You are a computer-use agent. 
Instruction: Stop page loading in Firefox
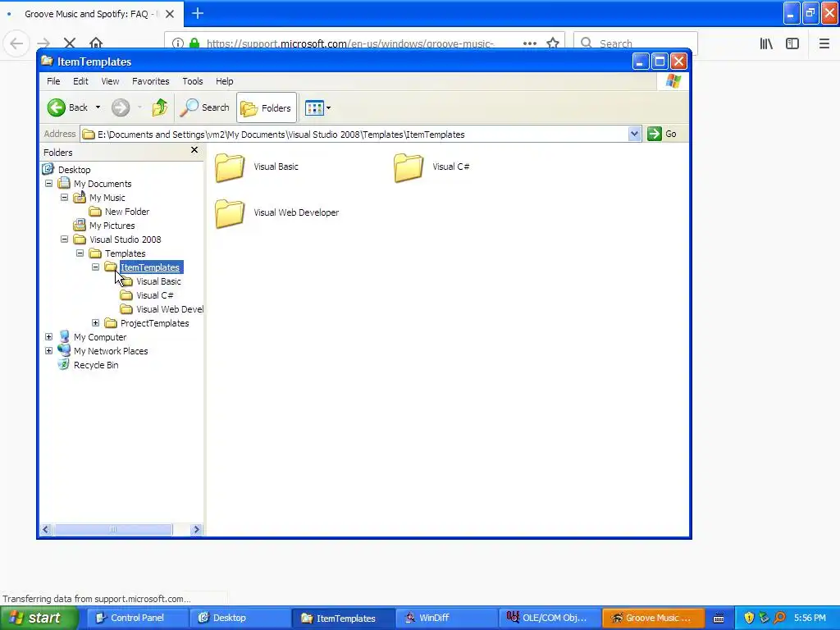(x=70, y=43)
